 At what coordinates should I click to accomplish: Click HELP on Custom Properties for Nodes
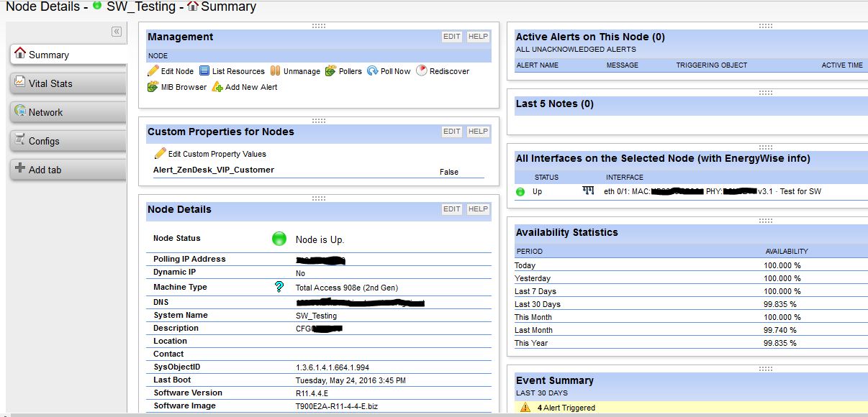click(x=478, y=132)
